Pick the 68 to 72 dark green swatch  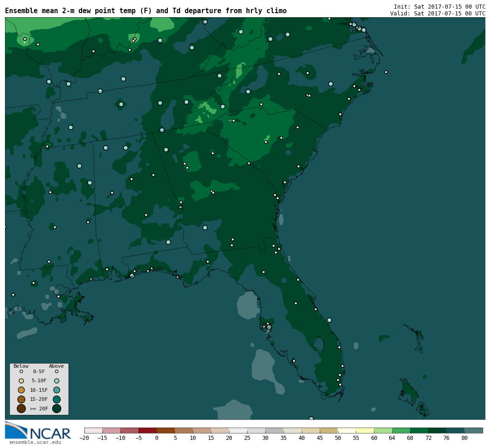[x=420, y=430]
